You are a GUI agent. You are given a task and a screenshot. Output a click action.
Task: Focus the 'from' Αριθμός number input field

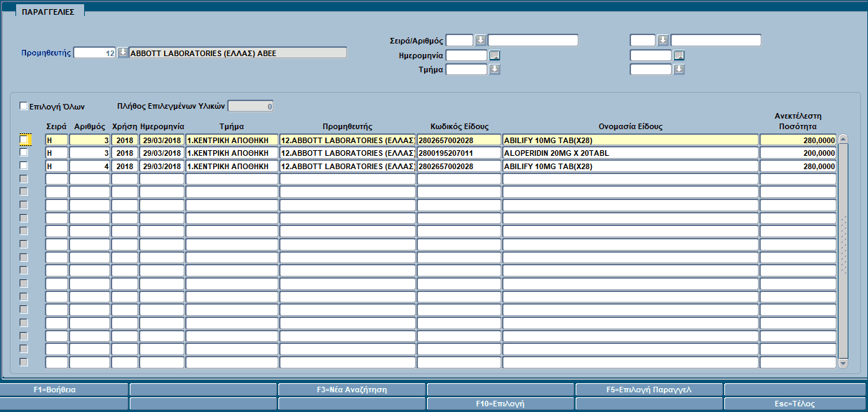533,40
